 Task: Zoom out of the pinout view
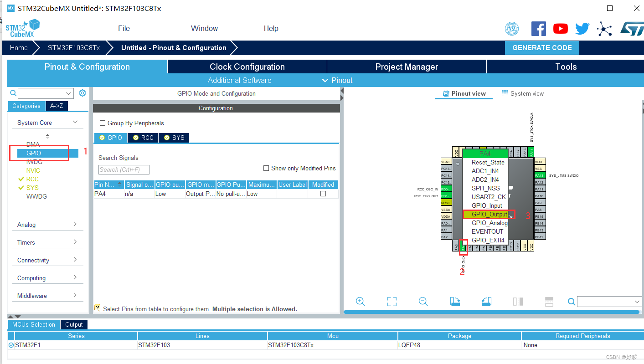pyautogui.click(x=423, y=302)
